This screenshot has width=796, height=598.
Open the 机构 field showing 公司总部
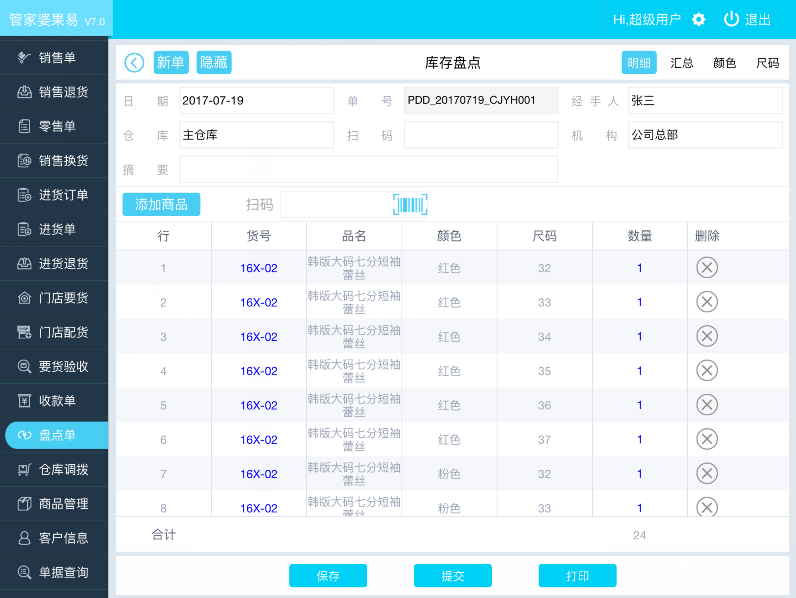tap(705, 135)
